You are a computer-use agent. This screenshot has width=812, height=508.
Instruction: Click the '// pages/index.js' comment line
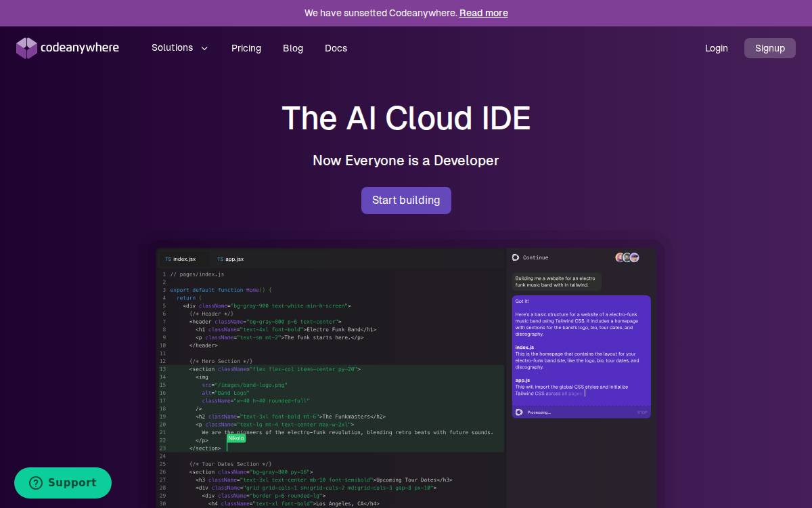197,274
